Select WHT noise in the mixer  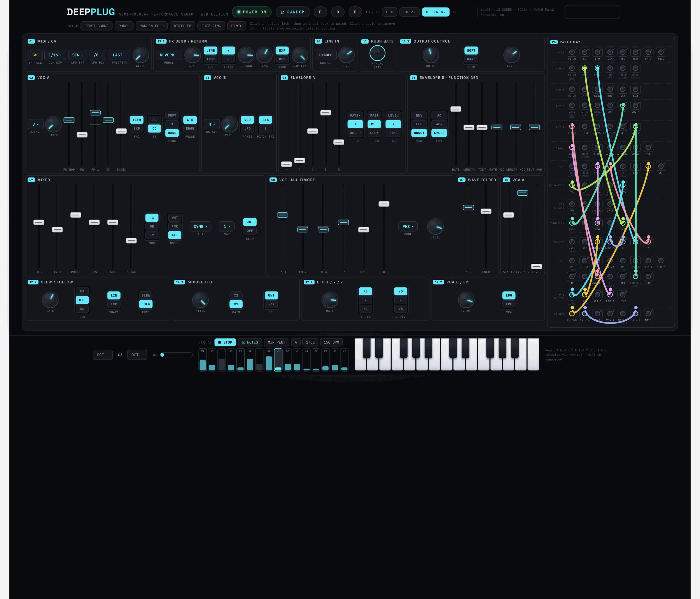(x=175, y=218)
